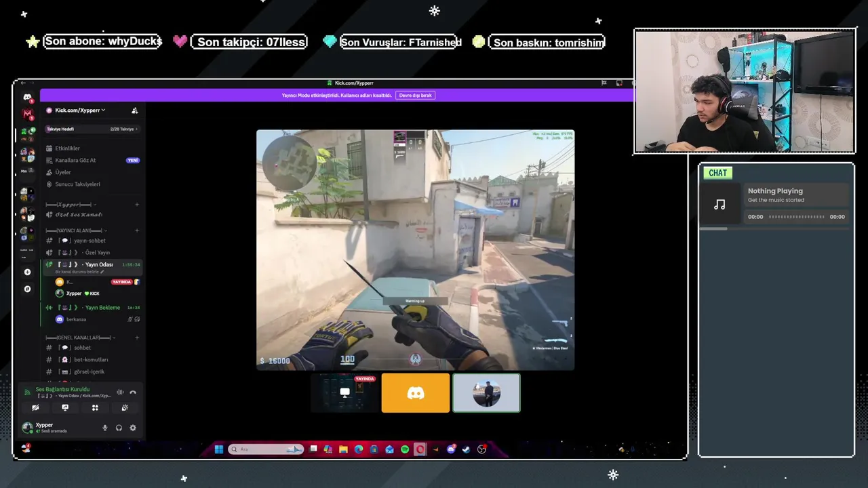Click the taskbar Ara search box
This screenshot has height=488, width=868.
point(267,449)
